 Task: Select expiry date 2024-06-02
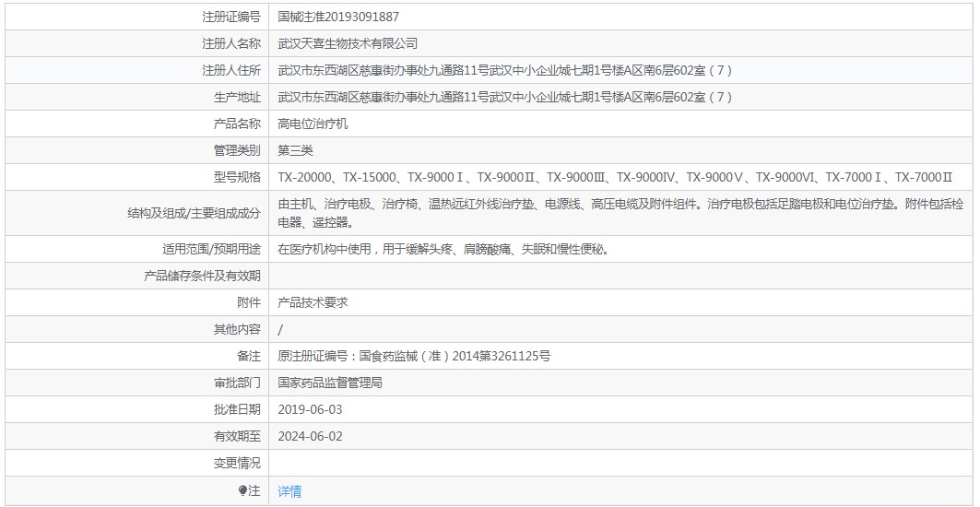310,436
